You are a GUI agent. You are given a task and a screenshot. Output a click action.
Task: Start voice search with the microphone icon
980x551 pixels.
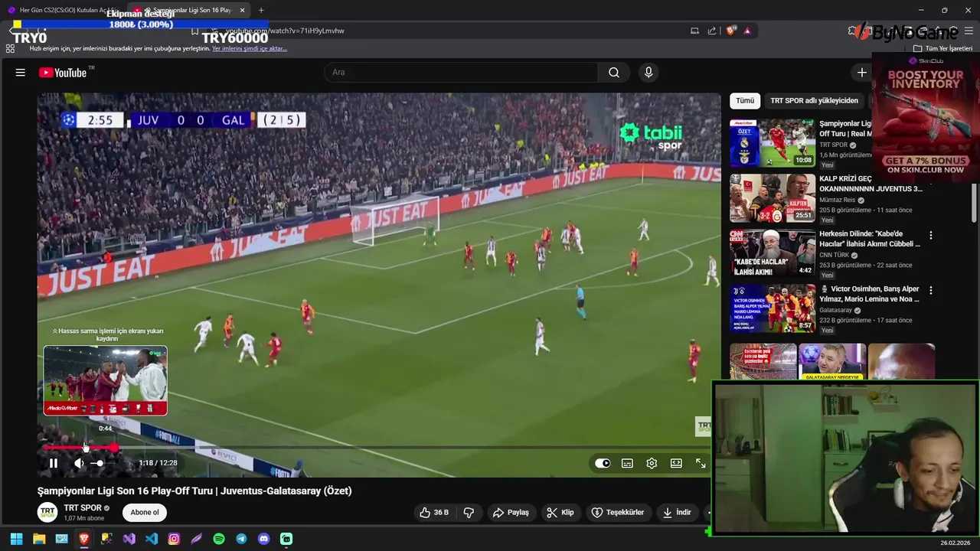(x=648, y=73)
